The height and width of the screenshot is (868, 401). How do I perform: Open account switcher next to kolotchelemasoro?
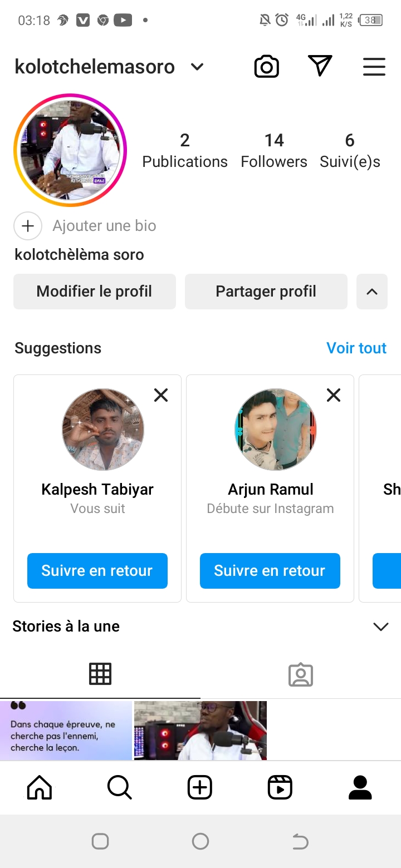pyautogui.click(x=197, y=67)
